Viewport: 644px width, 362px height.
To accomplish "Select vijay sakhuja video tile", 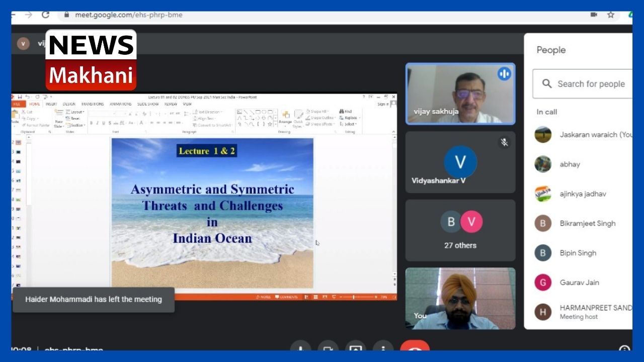I will tap(460, 94).
